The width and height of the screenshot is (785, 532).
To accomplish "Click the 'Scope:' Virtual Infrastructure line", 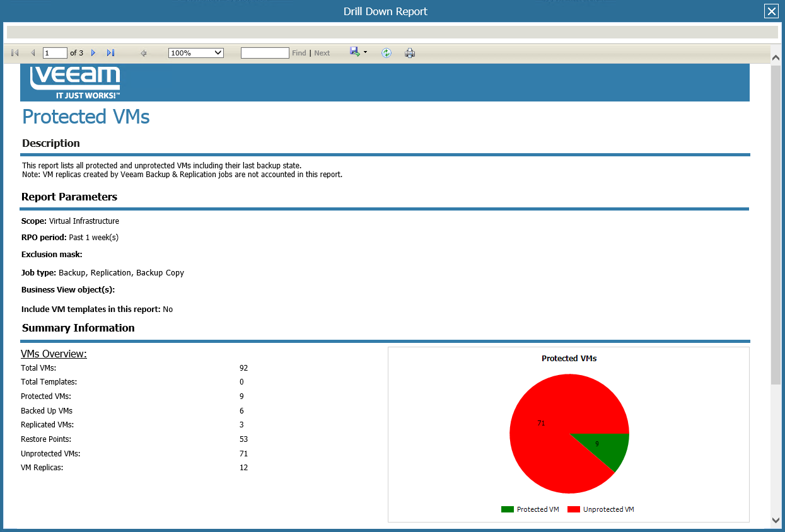I will point(70,221).
